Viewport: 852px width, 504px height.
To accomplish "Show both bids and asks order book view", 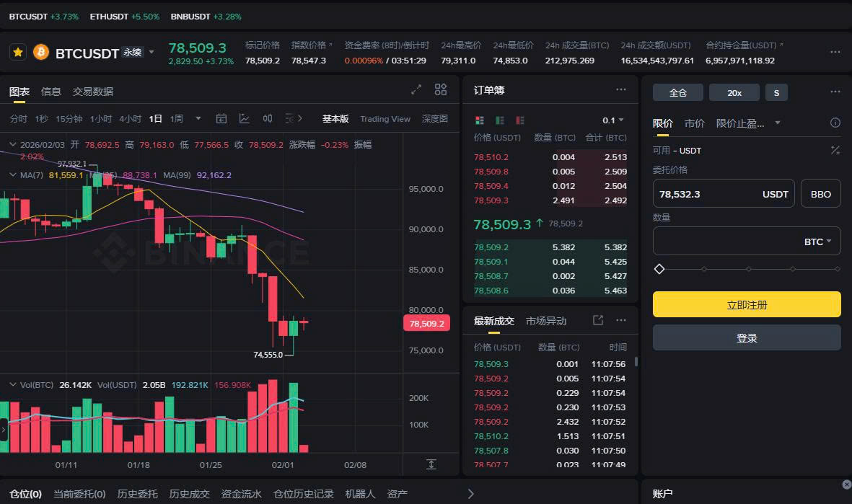I will tap(479, 120).
